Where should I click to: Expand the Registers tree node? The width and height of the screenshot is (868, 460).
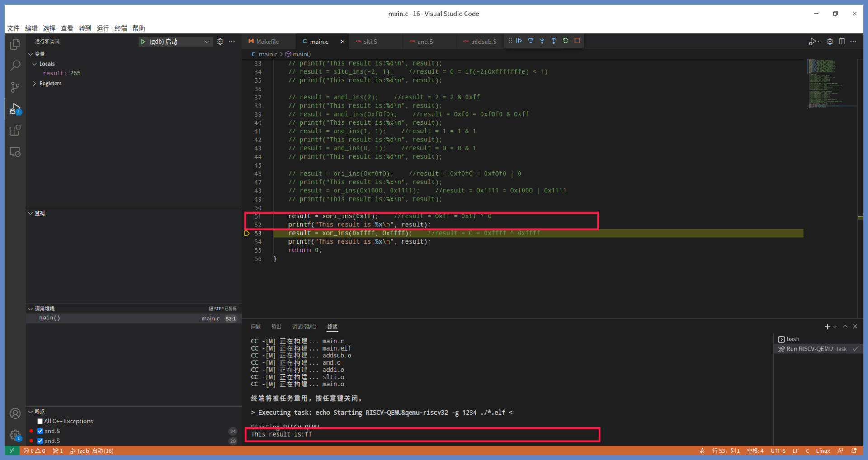point(35,84)
